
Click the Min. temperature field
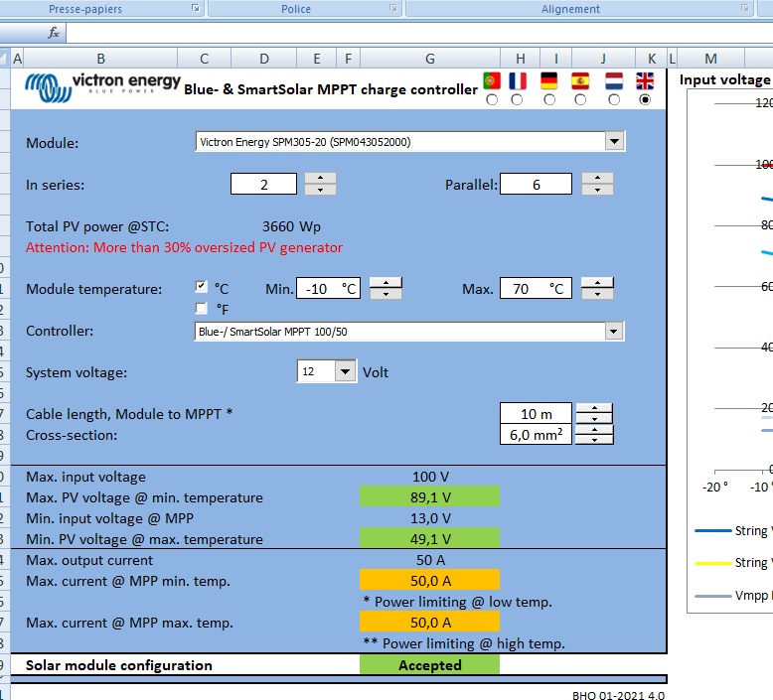328,288
